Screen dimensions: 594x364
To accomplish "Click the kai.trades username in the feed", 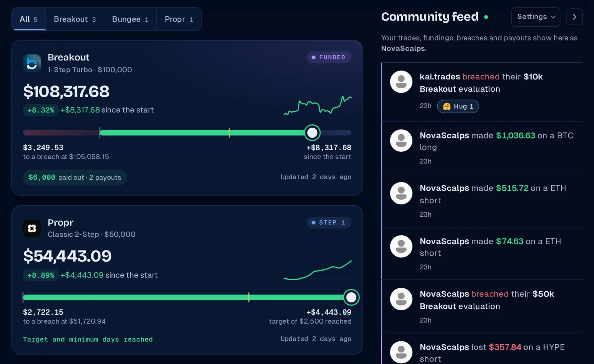I will (x=440, y=77).
